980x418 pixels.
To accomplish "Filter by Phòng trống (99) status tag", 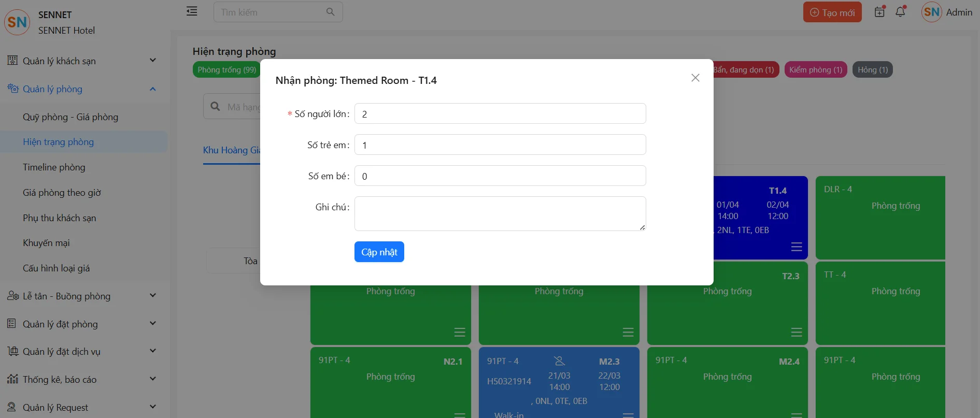I will pyautogui.click(x=226, y=70).
